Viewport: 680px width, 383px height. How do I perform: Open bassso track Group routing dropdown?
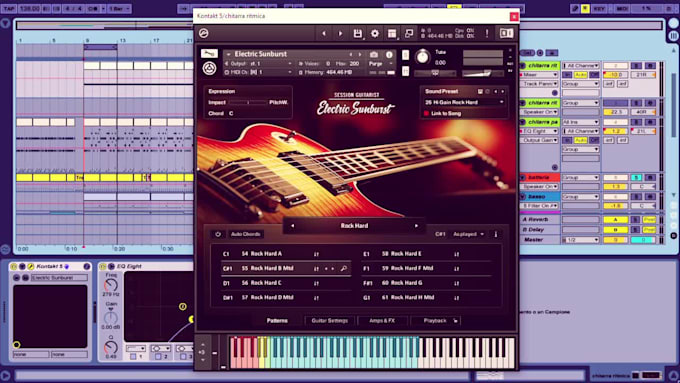[x=580, y=197]
